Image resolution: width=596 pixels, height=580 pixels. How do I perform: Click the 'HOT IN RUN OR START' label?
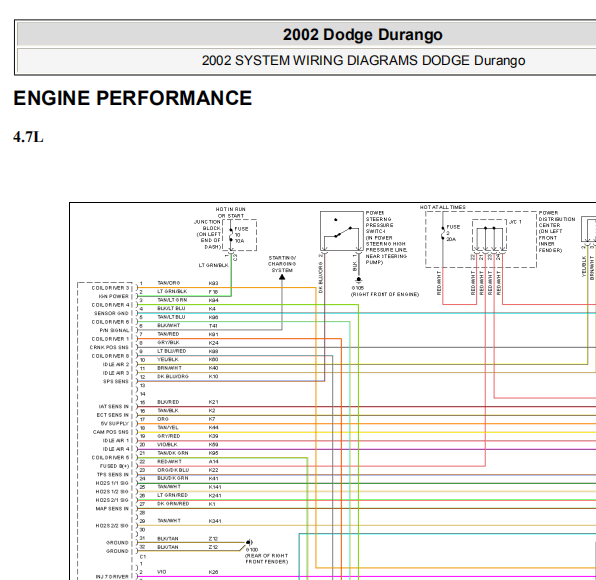point(231,212)
